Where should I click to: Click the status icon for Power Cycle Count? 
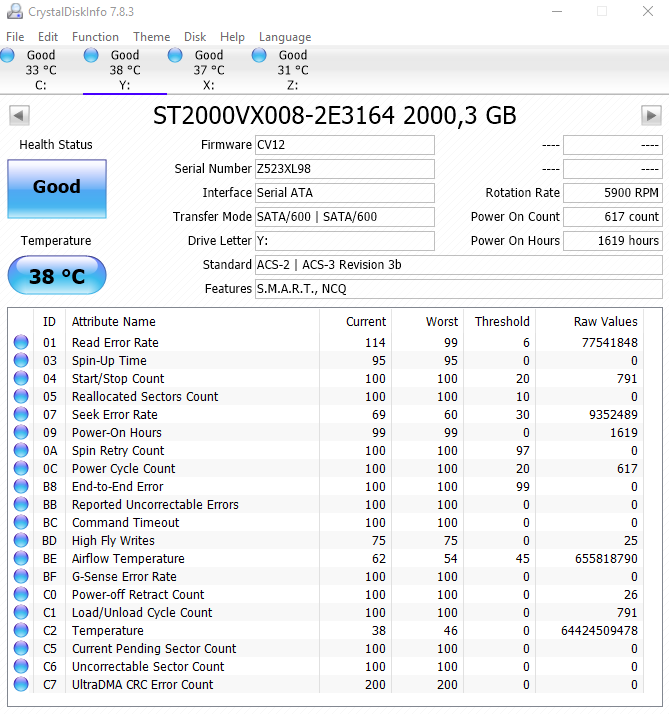pos(21,468)
